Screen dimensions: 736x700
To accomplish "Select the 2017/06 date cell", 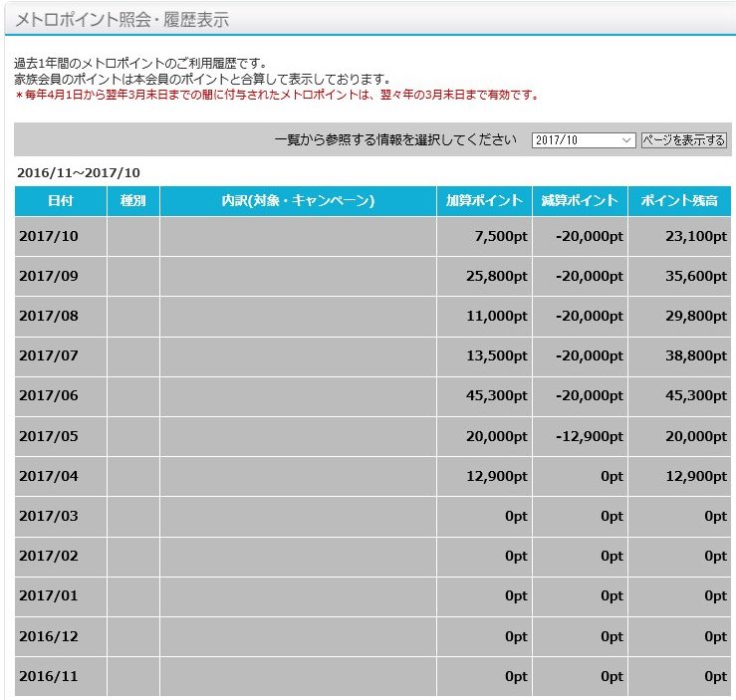I will [x=61, y=395].
